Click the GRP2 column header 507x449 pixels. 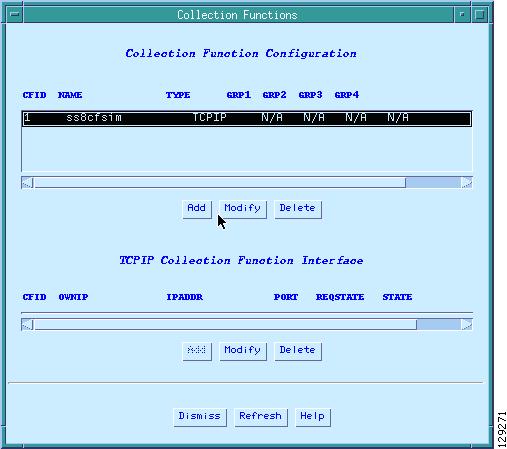tap(274, 95)
